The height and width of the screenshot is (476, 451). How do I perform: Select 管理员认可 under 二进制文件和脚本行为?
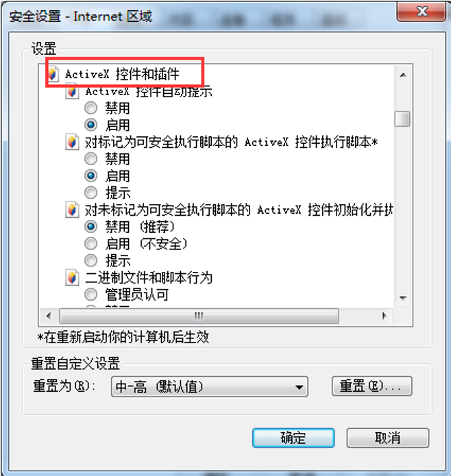[x=90, y=294]
